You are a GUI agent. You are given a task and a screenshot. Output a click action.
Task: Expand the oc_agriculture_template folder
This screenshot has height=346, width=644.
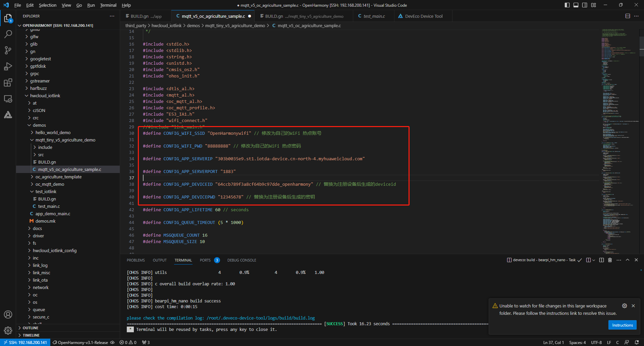pyautogui.click(x=58, y=177)
